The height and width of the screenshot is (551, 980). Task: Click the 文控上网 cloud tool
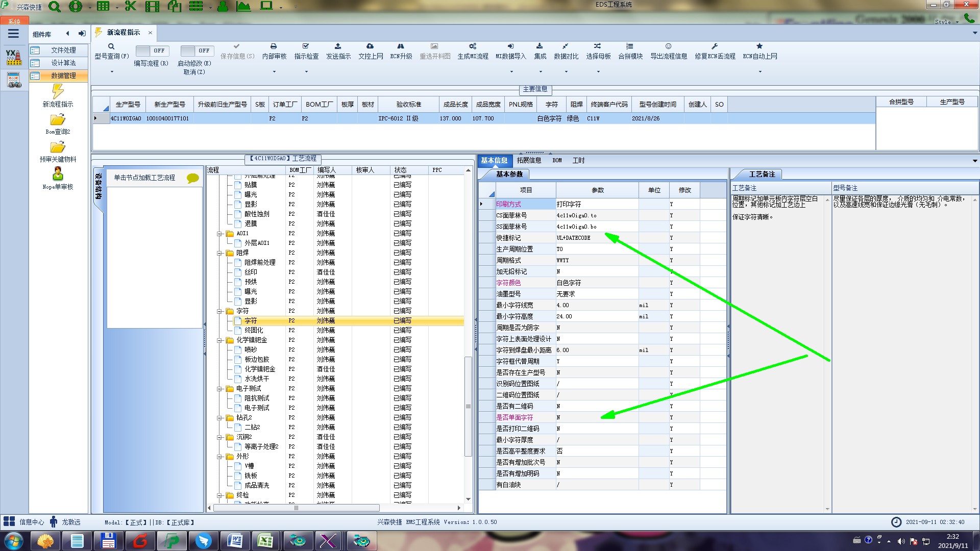(x=371, y=52)
